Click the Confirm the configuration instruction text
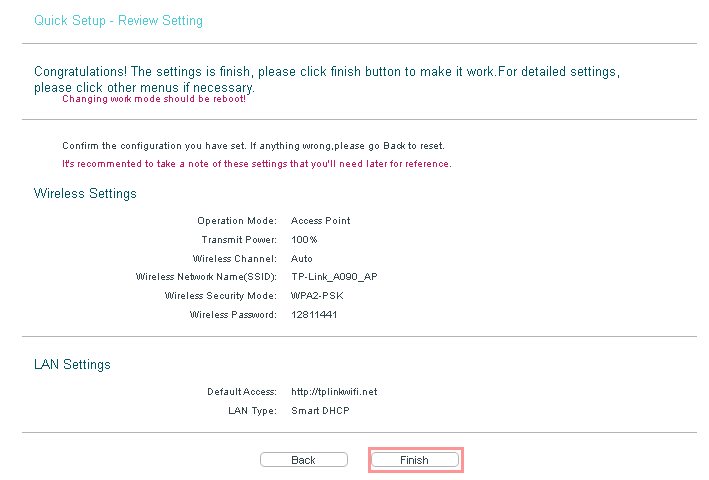709x480 pixels. tap(253, 145)
